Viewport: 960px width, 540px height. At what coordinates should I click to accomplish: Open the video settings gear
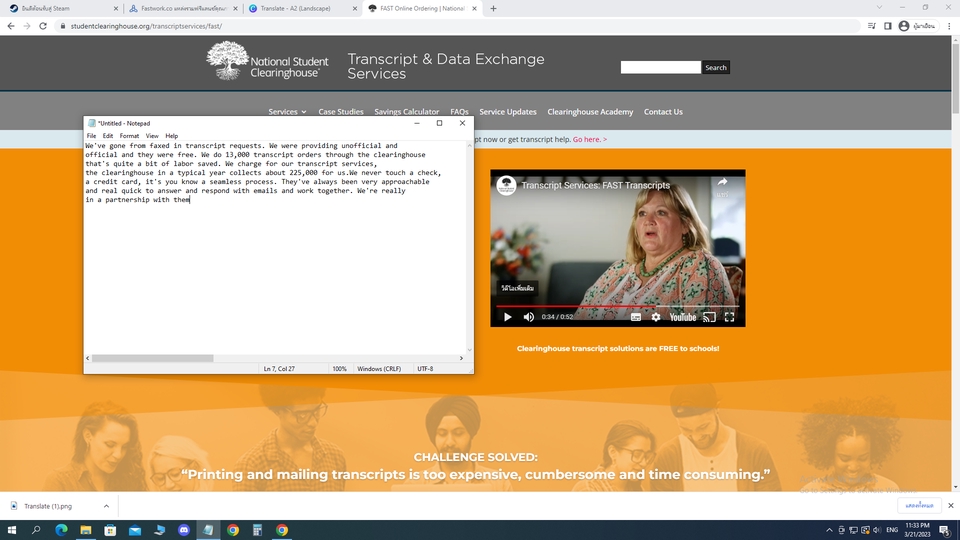656,317
